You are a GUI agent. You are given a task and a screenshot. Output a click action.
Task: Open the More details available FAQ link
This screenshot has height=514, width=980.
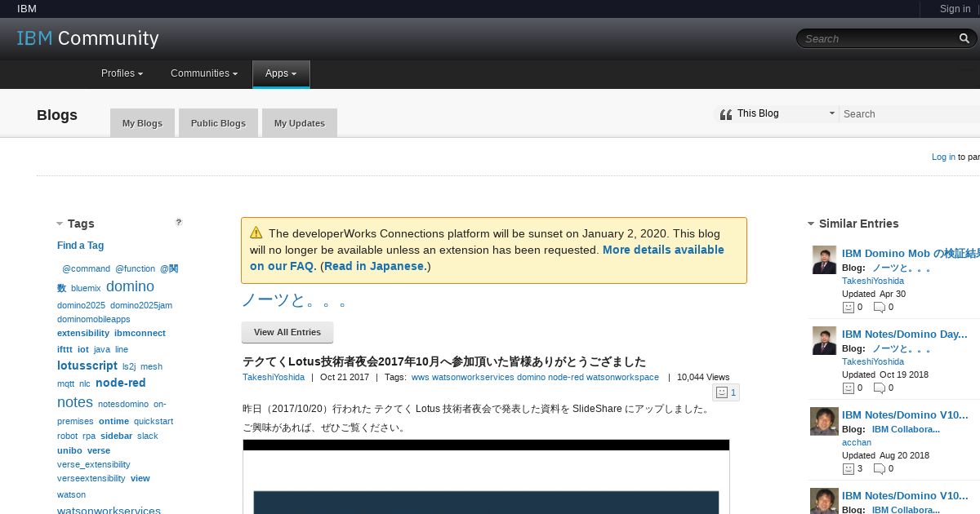tap(487, 258)
